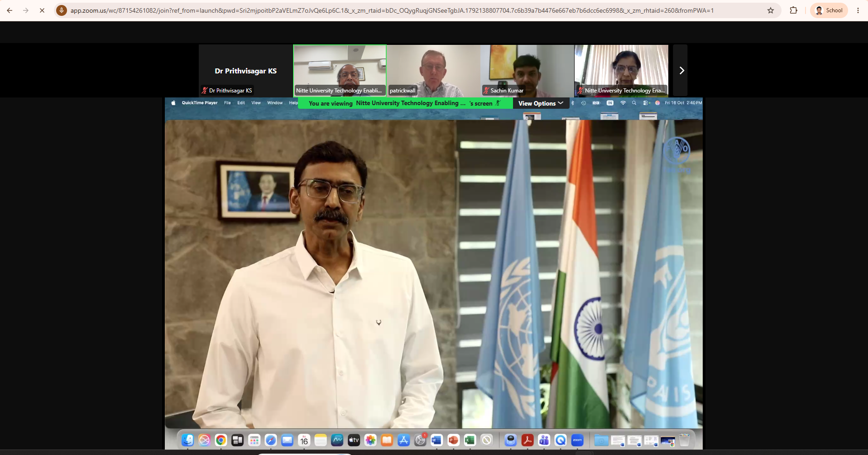Click Microsoft Teams in shared dock
Screen dimensions: 868x455
[x=544, y=440]
